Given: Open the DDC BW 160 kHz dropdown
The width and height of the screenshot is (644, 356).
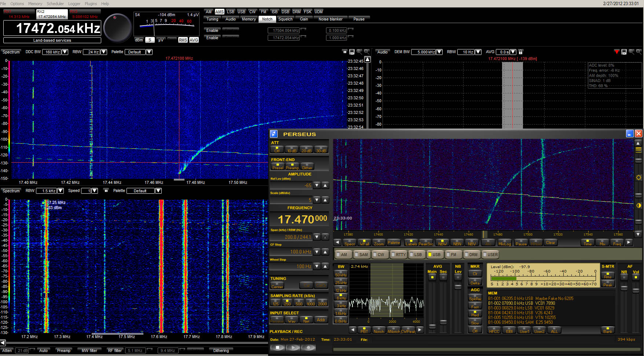Looking at the screenshot, I should point(65,52).
